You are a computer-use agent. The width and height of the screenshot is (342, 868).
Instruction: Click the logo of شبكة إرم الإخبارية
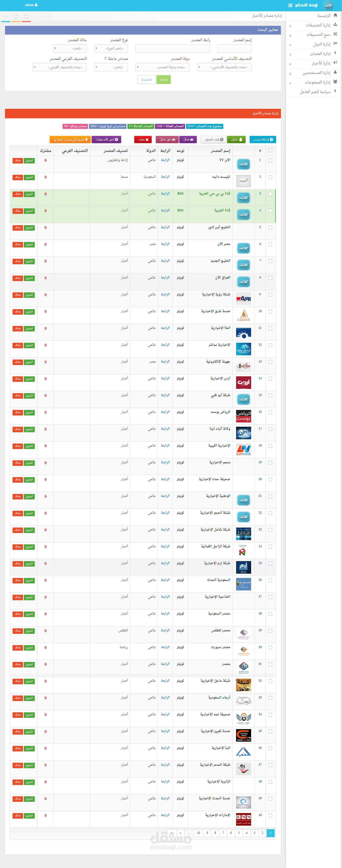tap(243, 567)
